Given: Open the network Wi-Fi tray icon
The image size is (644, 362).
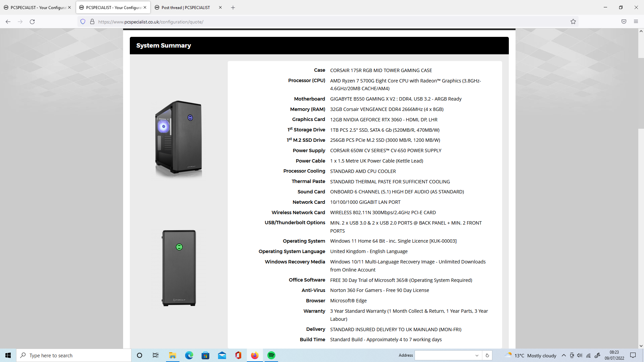Looking at the screenshot, I should [589, 355].
